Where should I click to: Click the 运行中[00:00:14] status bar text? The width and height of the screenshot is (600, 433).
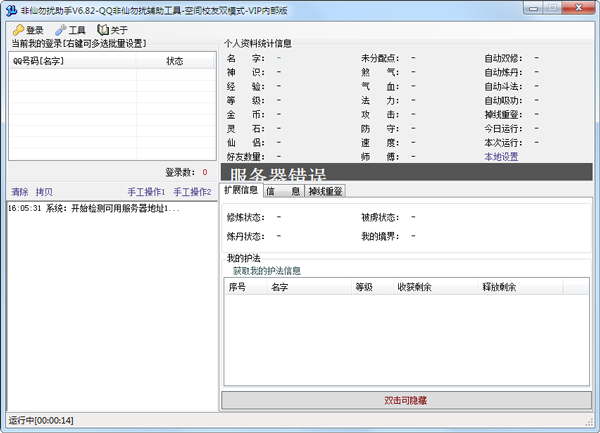[x=41, y=421]
